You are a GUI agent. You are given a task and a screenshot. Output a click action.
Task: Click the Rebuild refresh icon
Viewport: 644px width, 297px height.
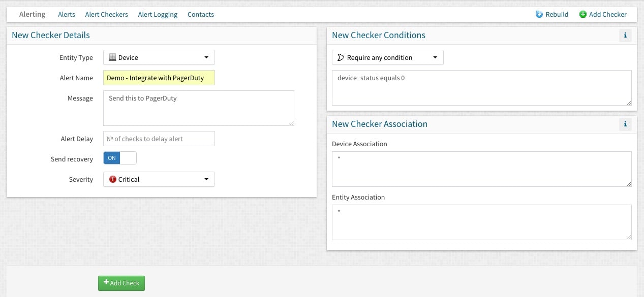click(x=539, y=14)
